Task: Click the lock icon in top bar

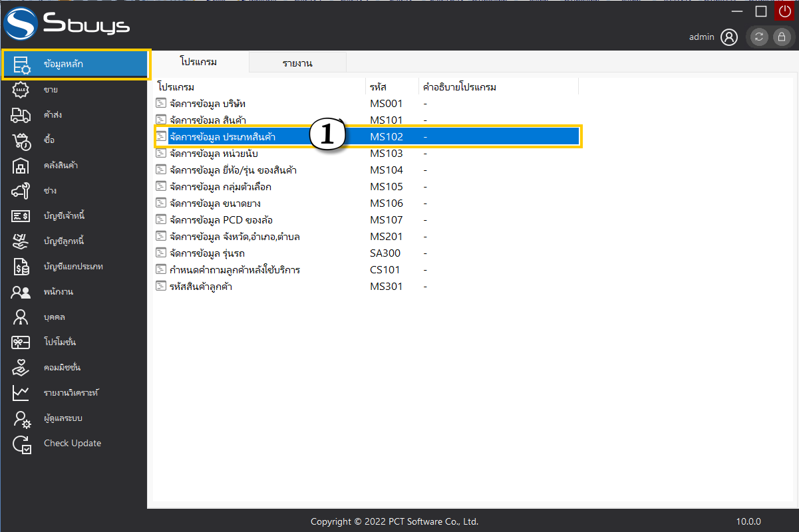Action: click(782, 37)
